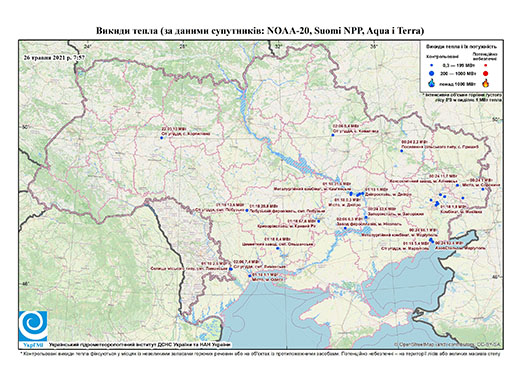Click the Zaporizhzhia heat emission marker
Image resolution: width=520 pixels, height=368 pixels.
tap(366, 217)
